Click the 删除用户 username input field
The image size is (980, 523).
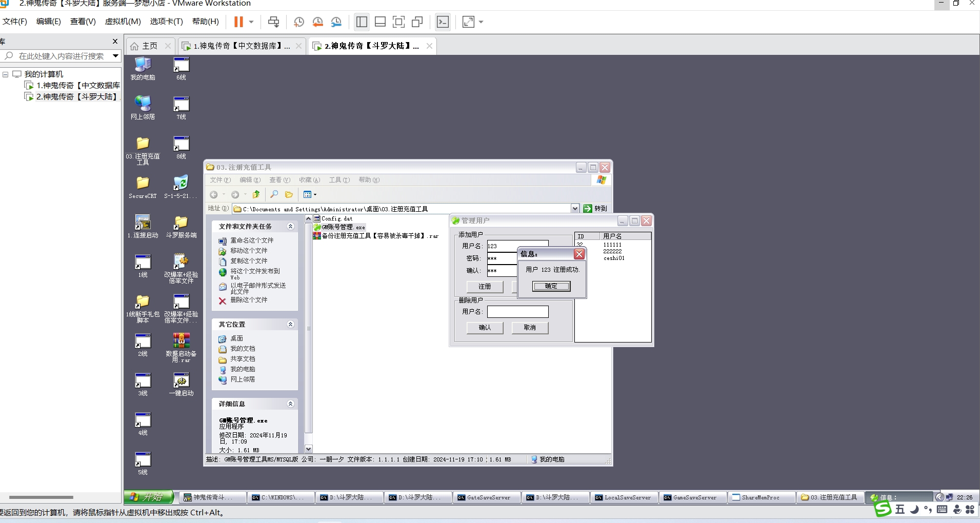point(517,312)
